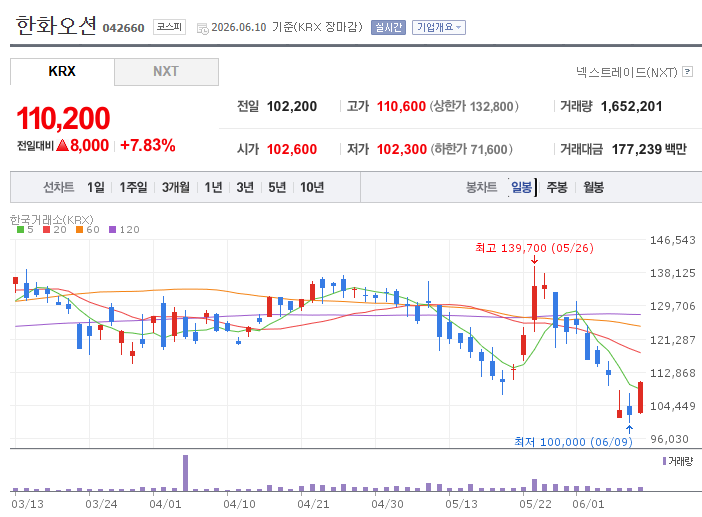Select the 1일 line chart period

point(96,187)
